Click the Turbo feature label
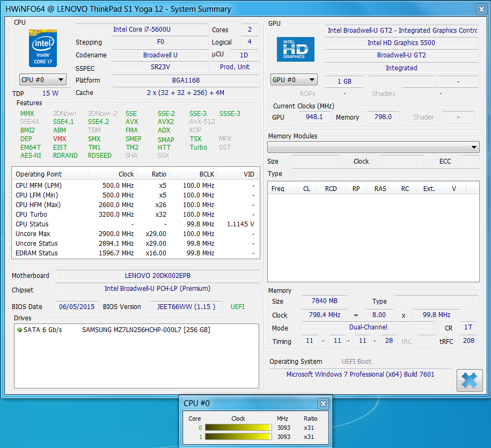491x448 pixels. 198,148
